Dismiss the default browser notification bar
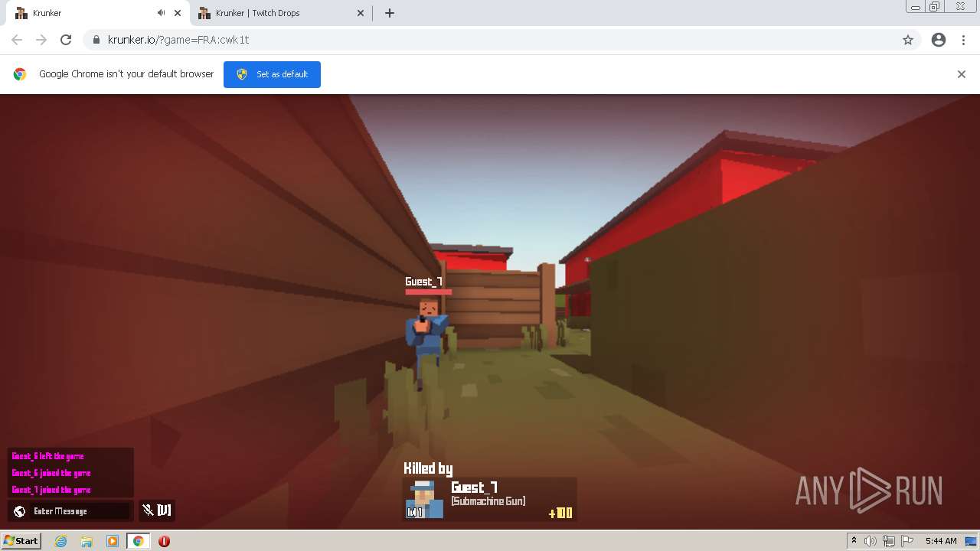The image size is (980, 551). (962, 74)
